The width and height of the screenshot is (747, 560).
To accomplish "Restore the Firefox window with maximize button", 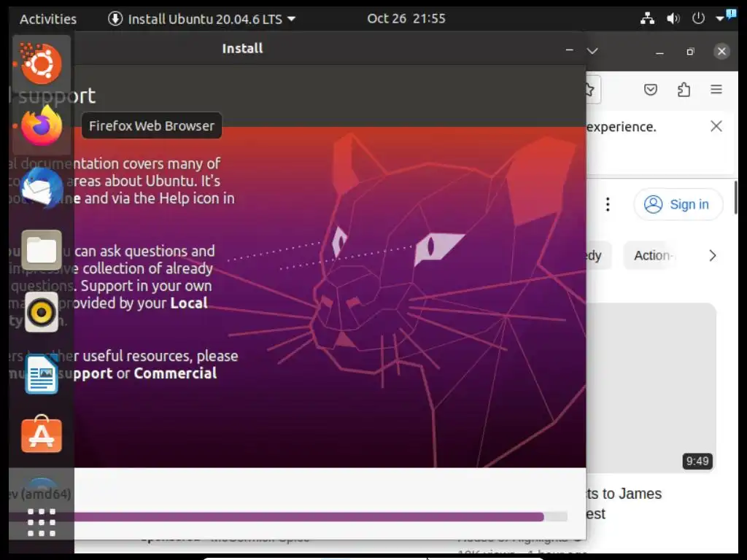I will click(x=690, y=52).
